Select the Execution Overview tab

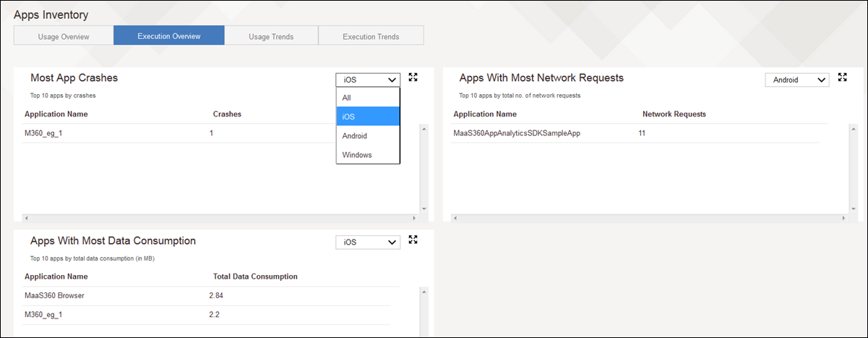(169, 36)
